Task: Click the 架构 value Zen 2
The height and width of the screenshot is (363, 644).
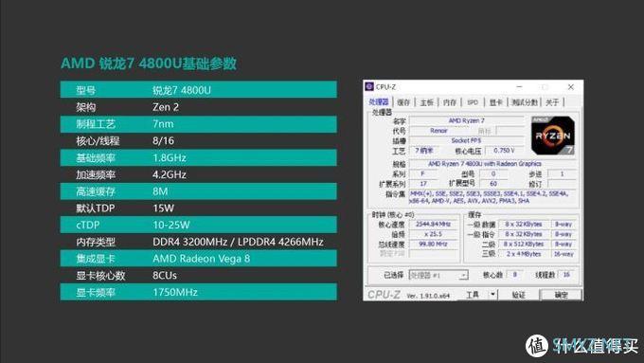Action: pyautogui.click(x=166, y=107)
